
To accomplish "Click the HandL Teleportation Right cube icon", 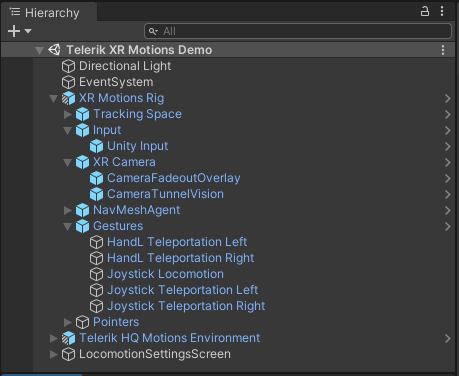I will [x=96, y=258].
